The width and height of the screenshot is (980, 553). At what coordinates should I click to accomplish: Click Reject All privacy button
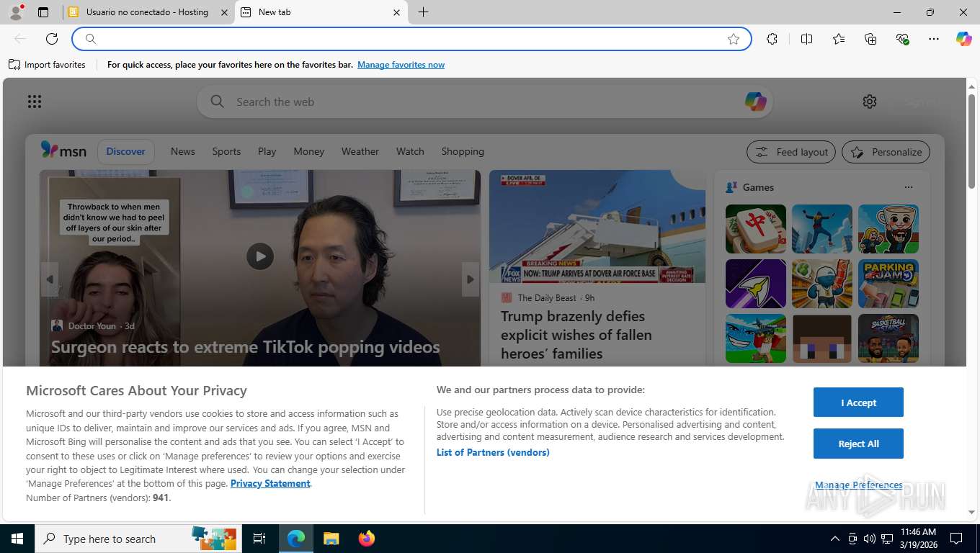[x=858, y=444]
